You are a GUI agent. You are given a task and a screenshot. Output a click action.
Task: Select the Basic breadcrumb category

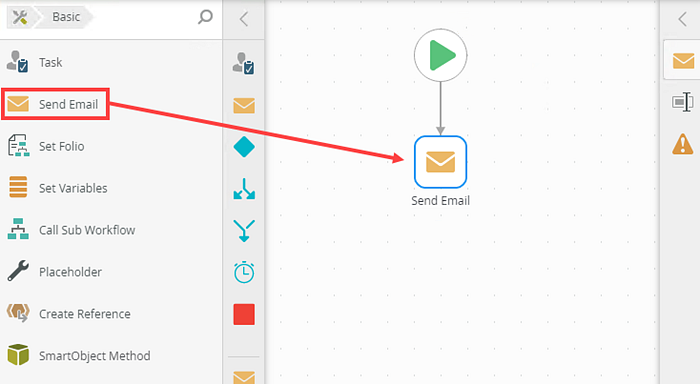[x=66, y=17]
